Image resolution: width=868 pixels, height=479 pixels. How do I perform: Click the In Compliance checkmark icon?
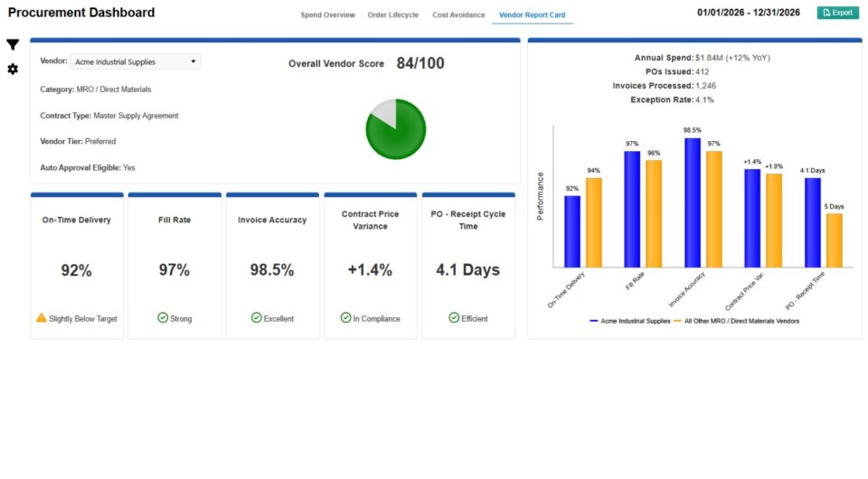click(x=346, y=318)
